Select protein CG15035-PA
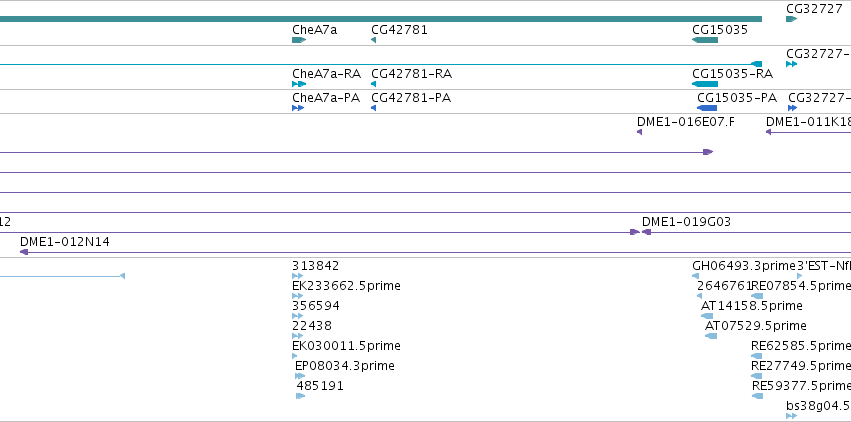The height and width of the screenshot is (422, 851). coord(707,108)
